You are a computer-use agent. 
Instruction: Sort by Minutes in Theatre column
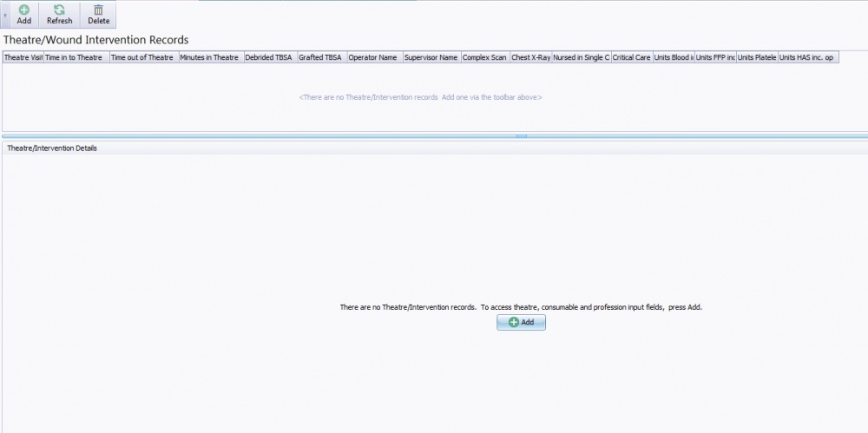pyautogui.click(x=209, y=57)
